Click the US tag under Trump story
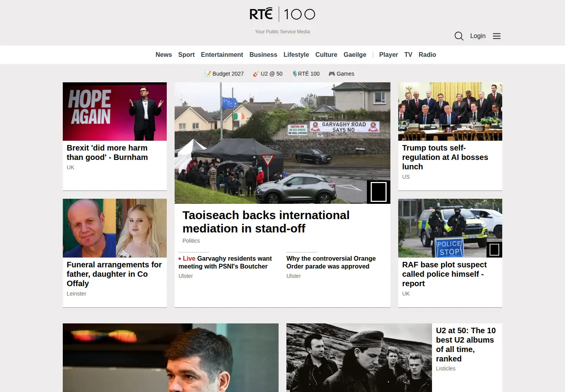 tap(406, 177)
